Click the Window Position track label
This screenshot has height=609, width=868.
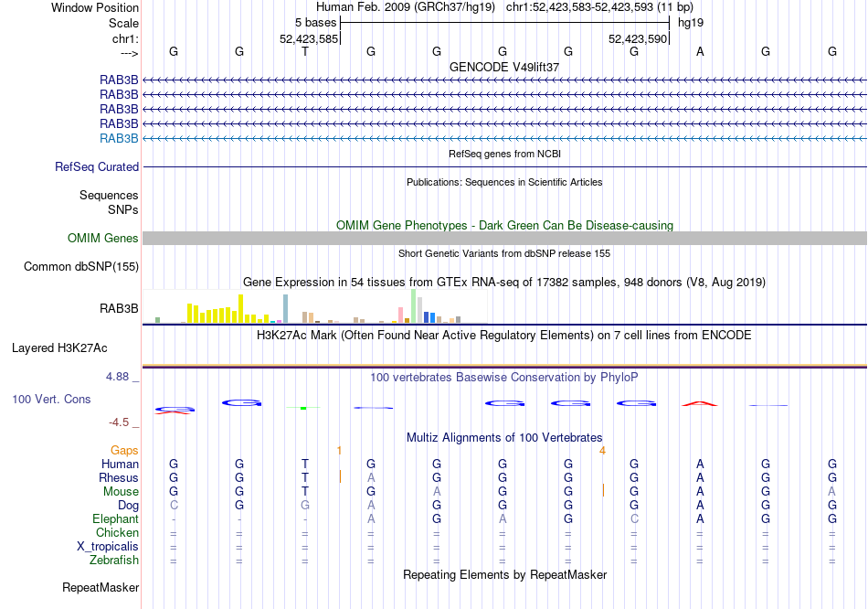[x=95, y=7]
